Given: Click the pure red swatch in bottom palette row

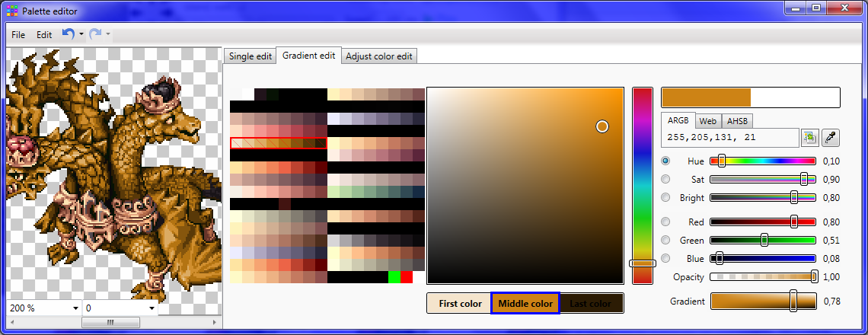Looking at the screenshot, I should pyautogui.click(x=407, y=277).
